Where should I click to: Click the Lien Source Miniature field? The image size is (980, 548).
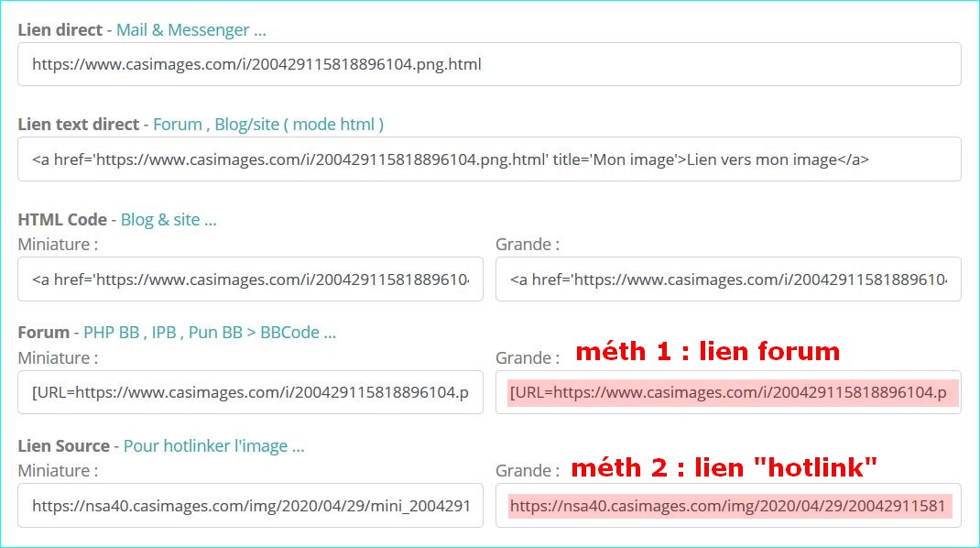pyautogui.click(x=250, y=506)
